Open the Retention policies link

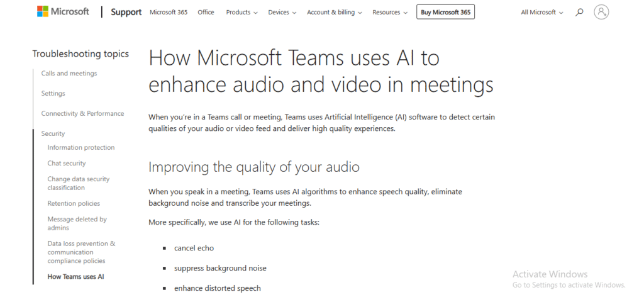pos(74,204)
